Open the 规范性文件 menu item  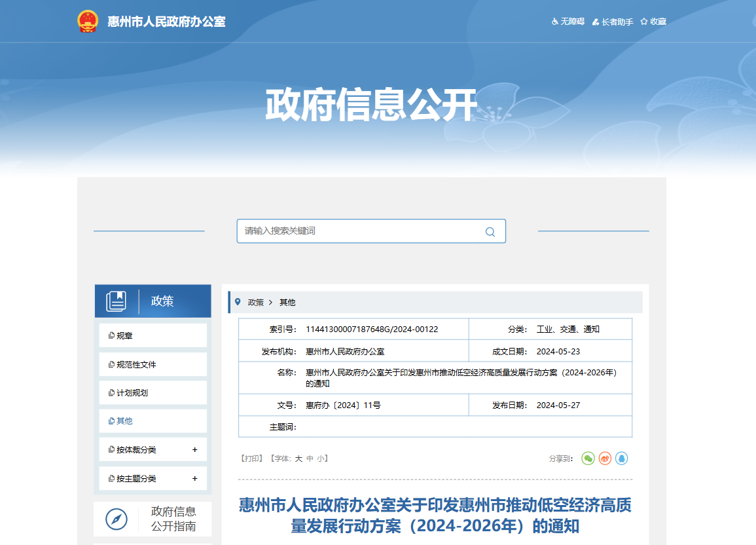coord(134,364)
